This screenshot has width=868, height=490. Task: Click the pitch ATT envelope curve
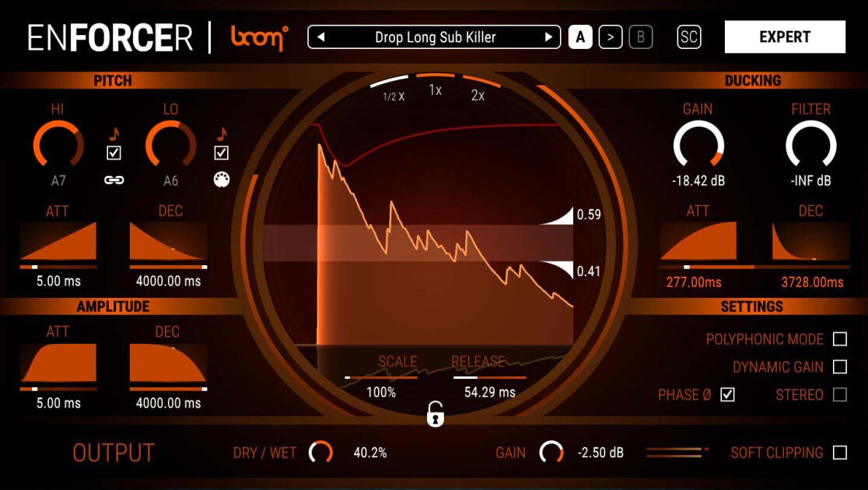pyautogui.click(x=58, y=241)
